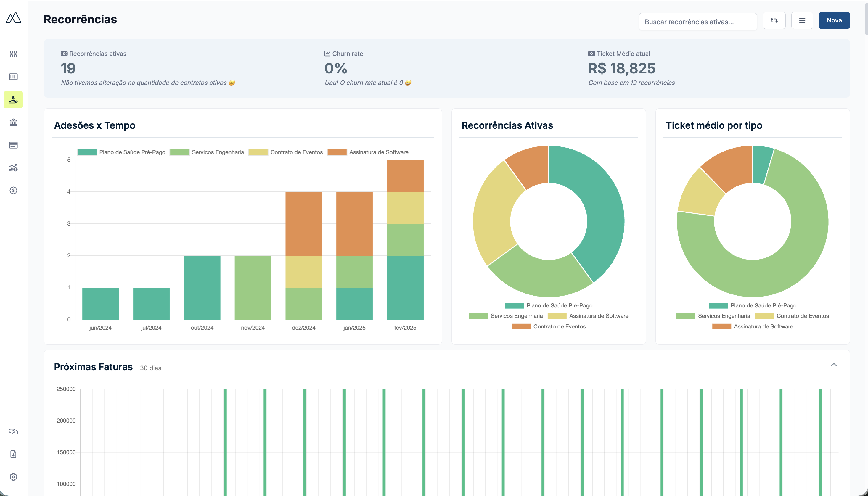Click the "Próximas Faturas" section heading
The width and height of the screenshot is (868, 496).
(x=93, y=367)
